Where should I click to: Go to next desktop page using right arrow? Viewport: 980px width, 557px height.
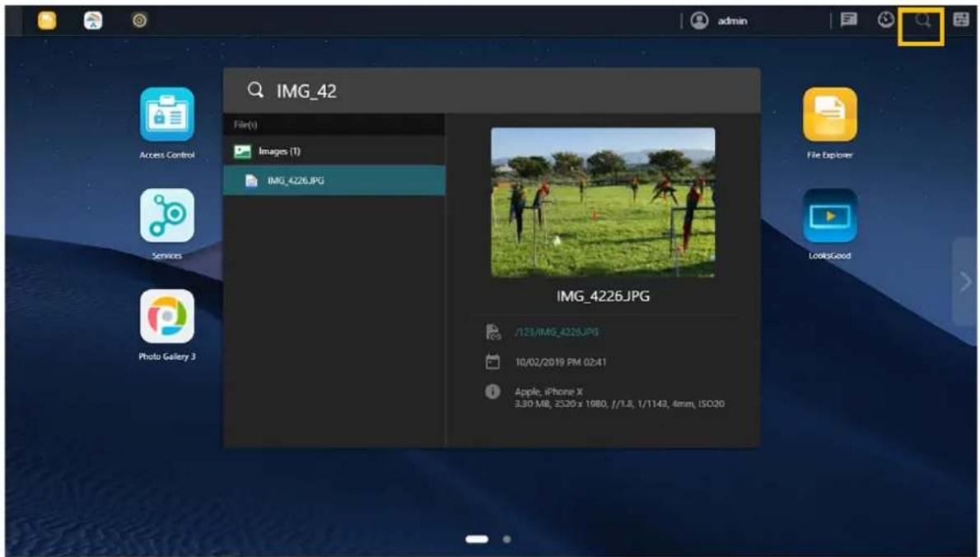pyautogui.click(x=965, y=282)
